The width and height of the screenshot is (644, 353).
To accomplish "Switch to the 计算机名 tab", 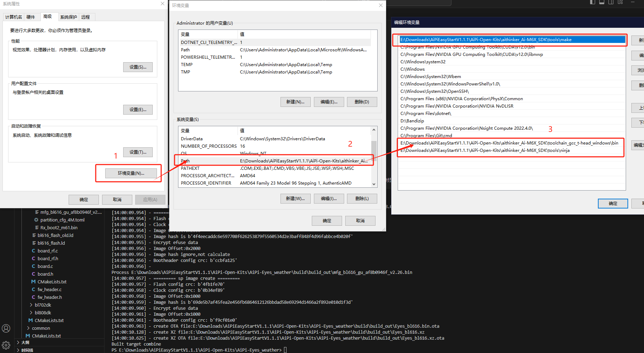I will click(14, 17).
